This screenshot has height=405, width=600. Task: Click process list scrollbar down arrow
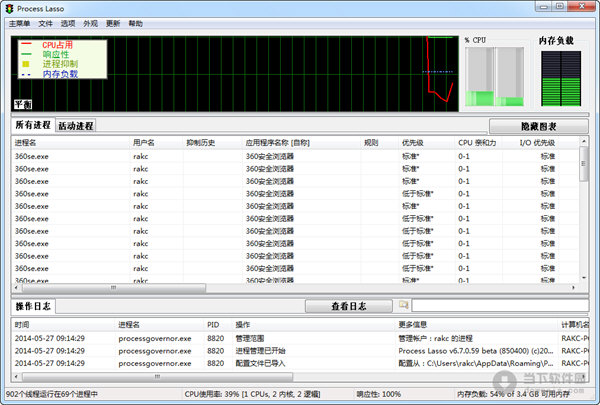pyautogui.click(x=584, y=278)
